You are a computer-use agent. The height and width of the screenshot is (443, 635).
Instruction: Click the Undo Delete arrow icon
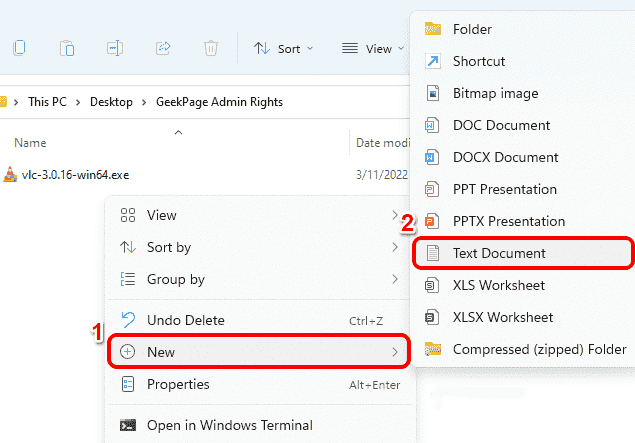pos(128,320)
